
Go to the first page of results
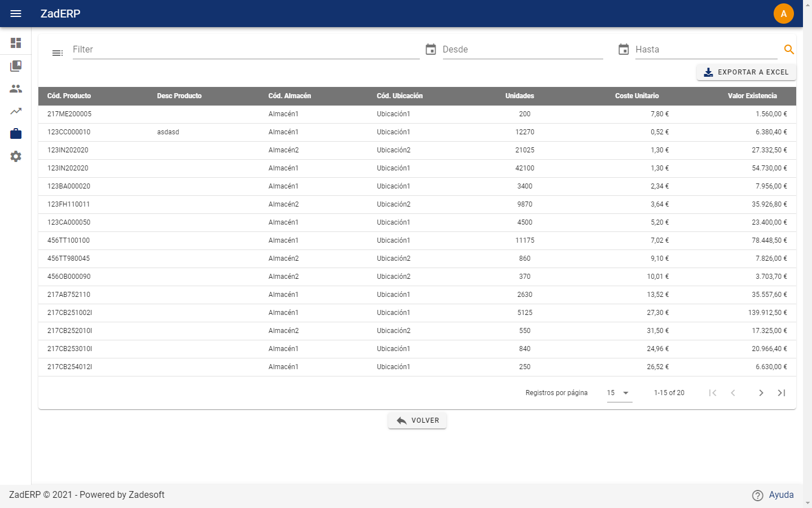(713, 393)
